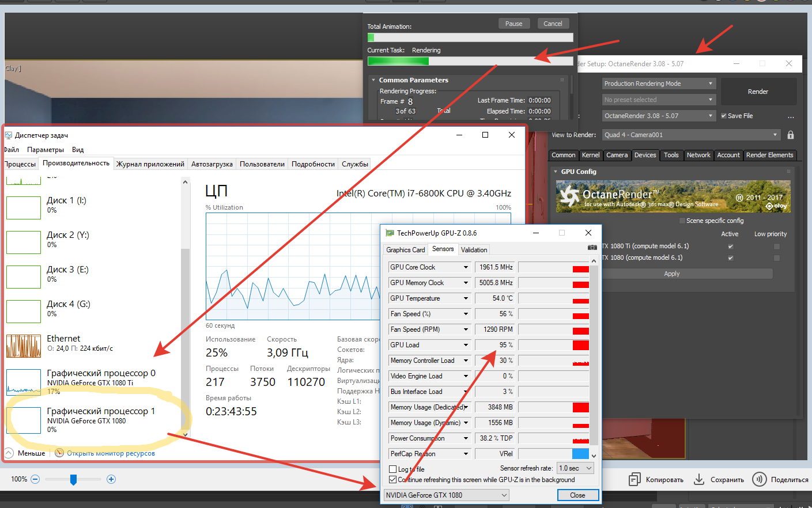The image size is (812, 508).
Task: Open the Ethernet activity graph thumbnail
Action: tap(24, 346)
